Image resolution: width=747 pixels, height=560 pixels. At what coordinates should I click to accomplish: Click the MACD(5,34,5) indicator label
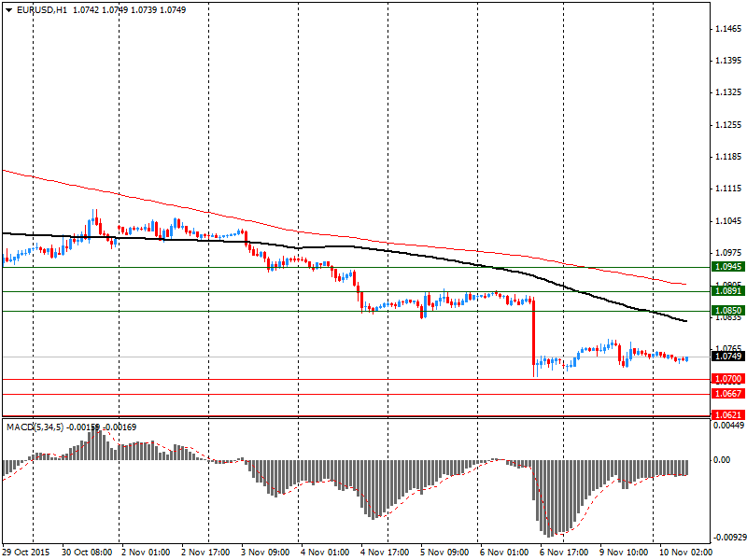[35, 427]
